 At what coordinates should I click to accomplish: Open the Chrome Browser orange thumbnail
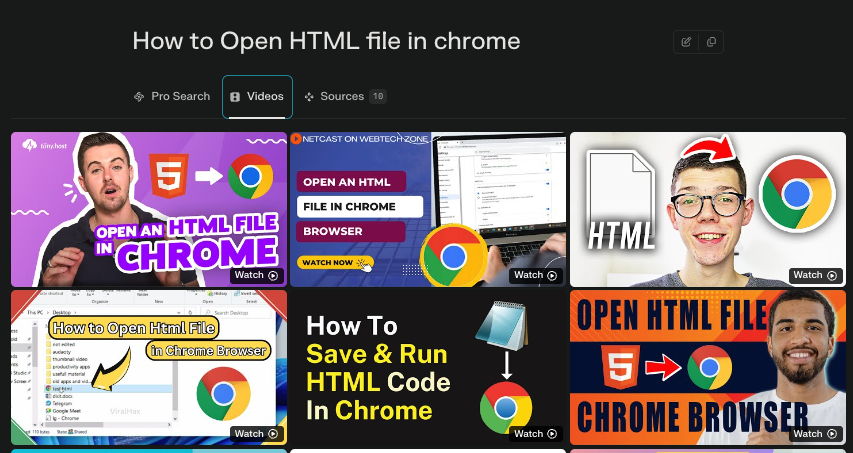(x=708, y=368)
